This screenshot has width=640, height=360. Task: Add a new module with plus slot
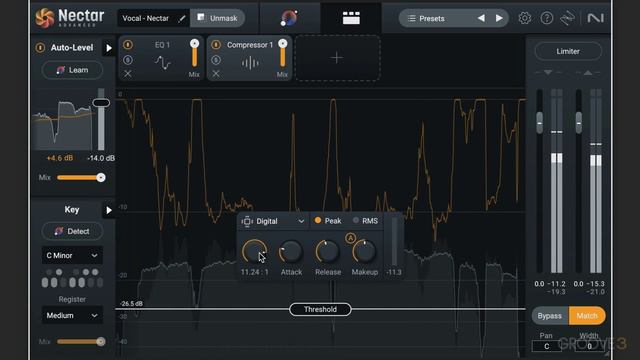click(x=337, y=58)
